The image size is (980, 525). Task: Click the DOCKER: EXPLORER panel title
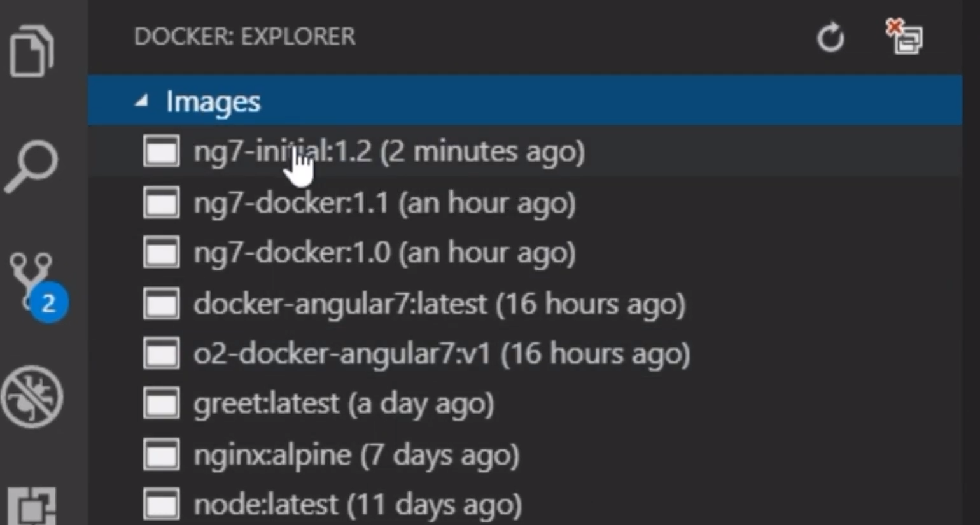pyautogui.click(x=244, y=36)
